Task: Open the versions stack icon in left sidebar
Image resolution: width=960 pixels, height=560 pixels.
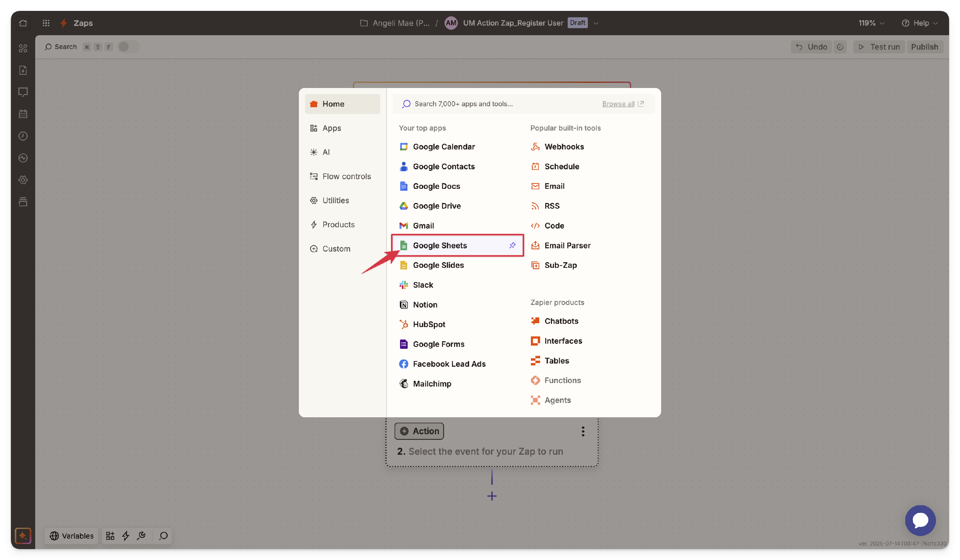Action: [x=23, y=202]
